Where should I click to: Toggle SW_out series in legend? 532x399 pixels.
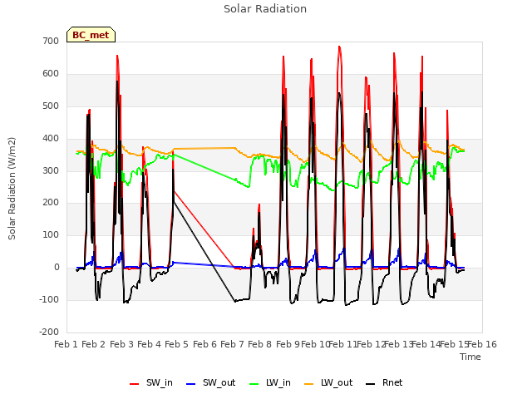coord(210,382)
